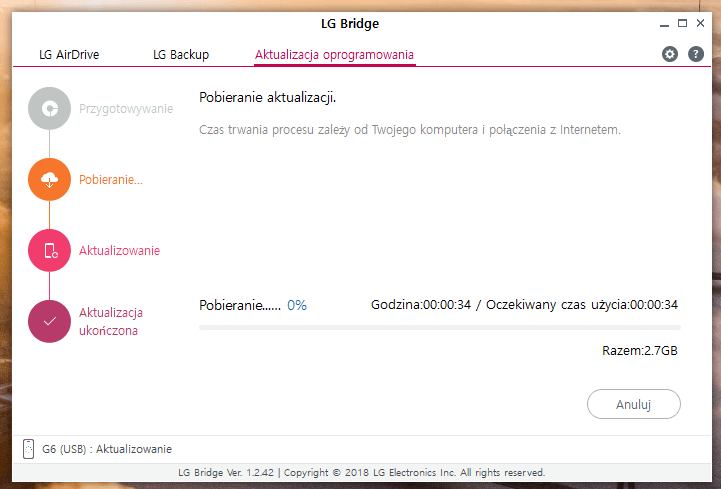The height and width of the screenshot is (489, 721).
Task: Click the Przygotowywanie step label
Action: (126, 109)
